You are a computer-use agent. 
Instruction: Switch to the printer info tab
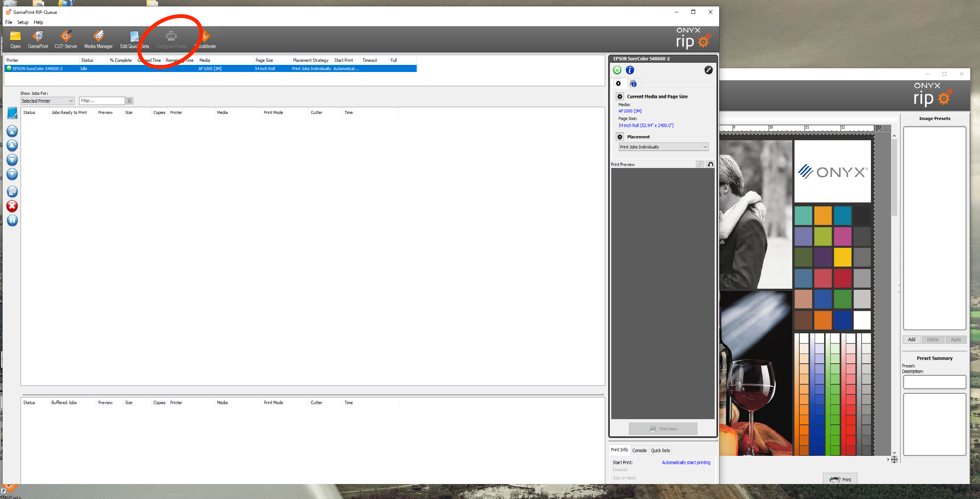(x=633, y=83)
